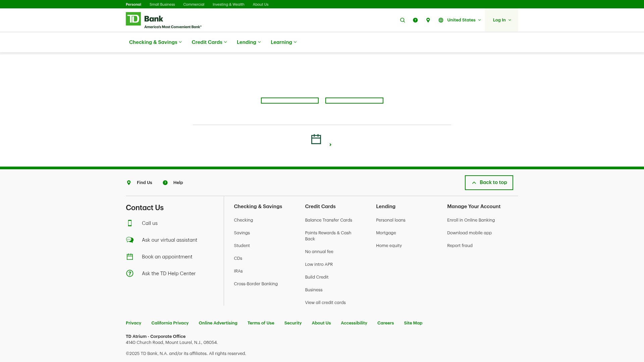Open footer Savings link
This screenshot has width=644, height=362.
pos(242,233)
